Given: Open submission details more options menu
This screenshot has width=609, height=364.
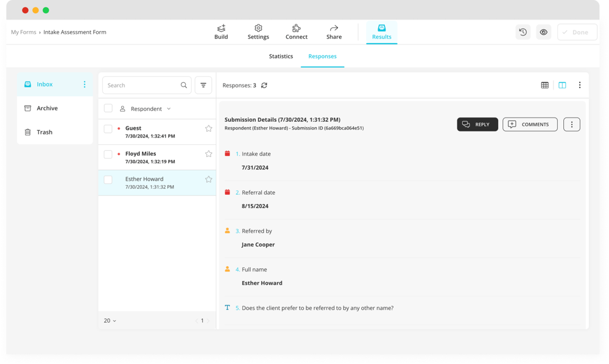Looking at the screenshot, I should 571,124.
